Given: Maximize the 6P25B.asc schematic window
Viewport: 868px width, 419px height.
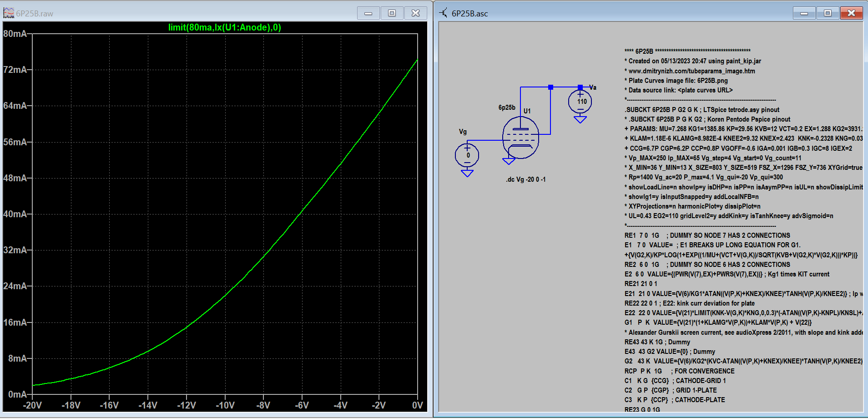Looking at the screenshot, I should tap(828, 13).
